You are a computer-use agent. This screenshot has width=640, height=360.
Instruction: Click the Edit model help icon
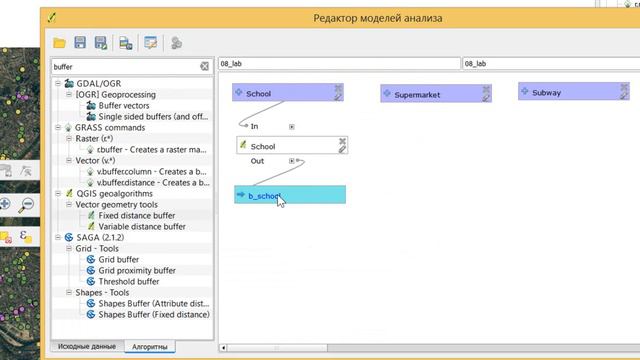tap(151, 43)
